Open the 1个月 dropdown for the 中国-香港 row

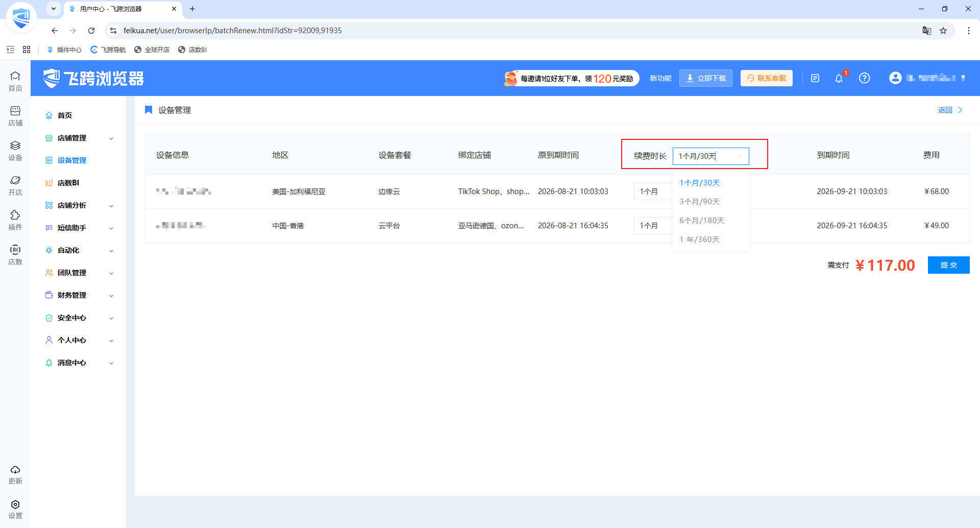(653, 226)
